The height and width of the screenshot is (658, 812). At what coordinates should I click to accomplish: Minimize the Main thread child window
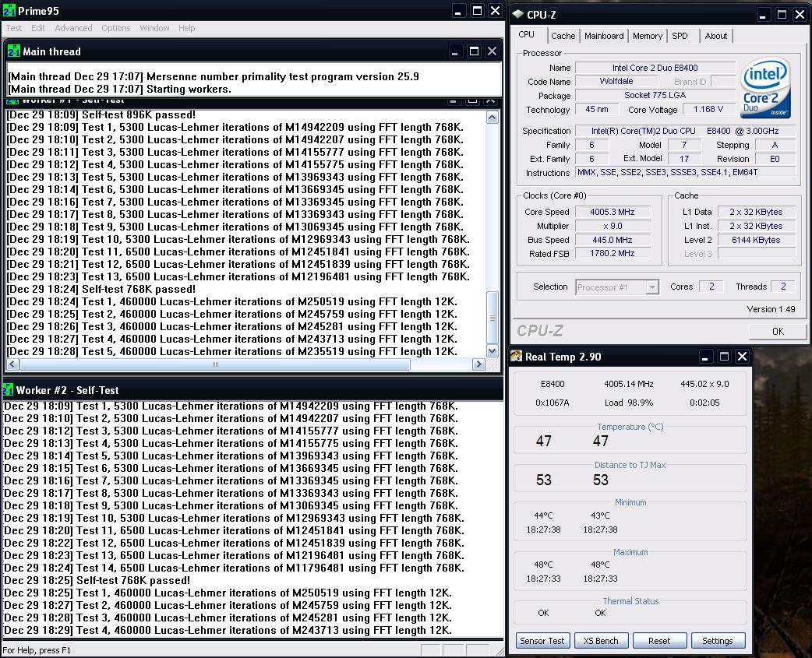[454, 51]
